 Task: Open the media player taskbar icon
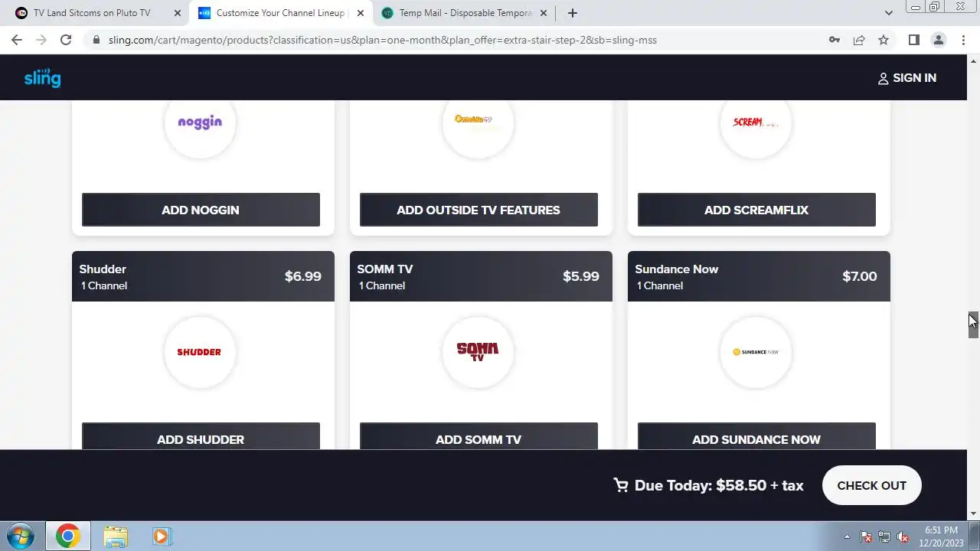point(161,536)
